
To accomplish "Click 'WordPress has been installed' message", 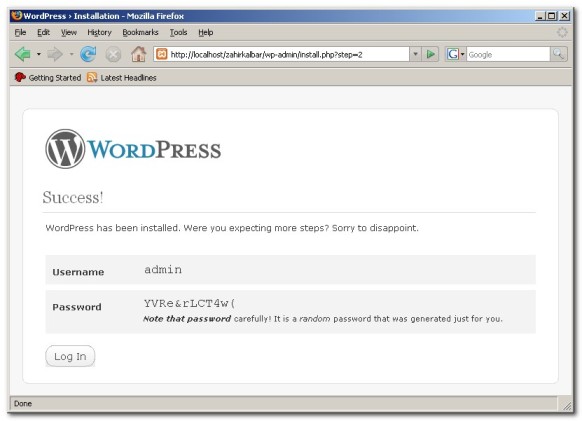I will [x=232, y=228].
